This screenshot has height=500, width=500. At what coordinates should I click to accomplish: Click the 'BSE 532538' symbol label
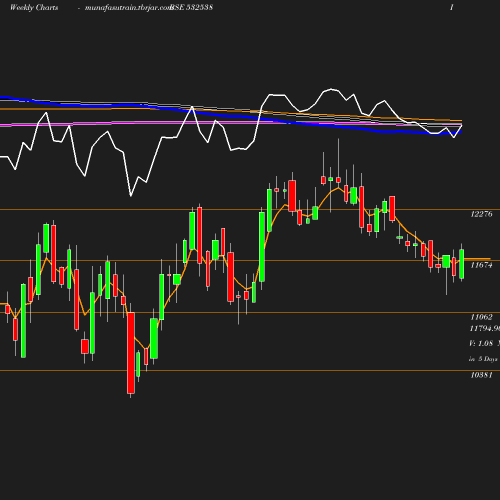pos(191,7)
